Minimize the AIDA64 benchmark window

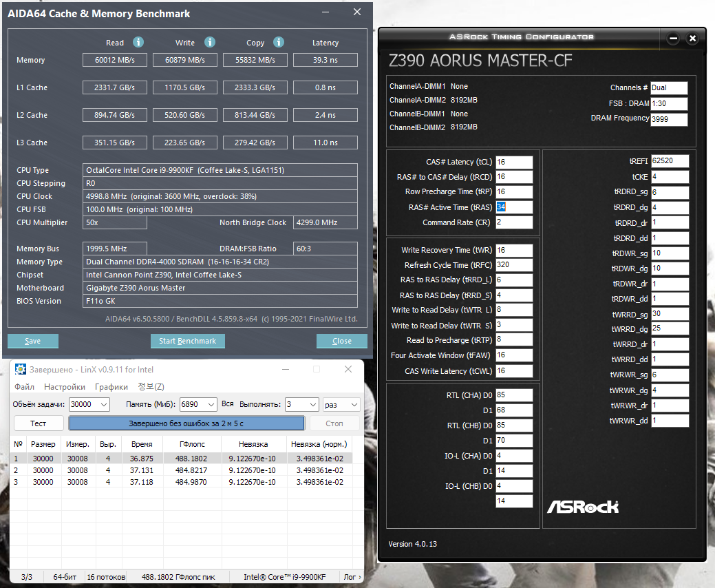(325, 12)
